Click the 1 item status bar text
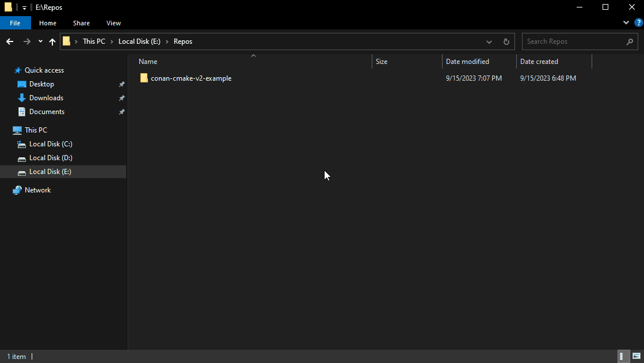This screenshot has height=363, width=644. pos(17,357)
